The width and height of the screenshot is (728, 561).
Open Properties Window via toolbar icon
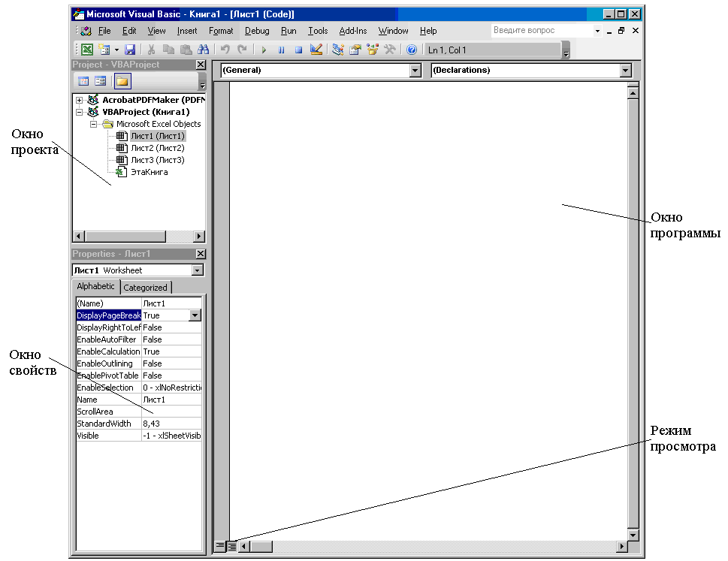tap(355, 50)
